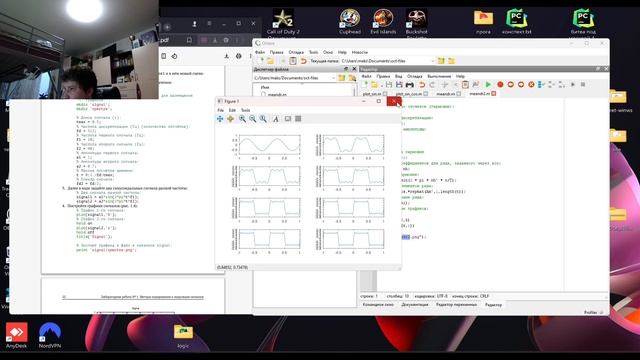Viewport: 640px width, 360px height.
Task: Open the File menu in Figure 1
Action: click(220, 110)
